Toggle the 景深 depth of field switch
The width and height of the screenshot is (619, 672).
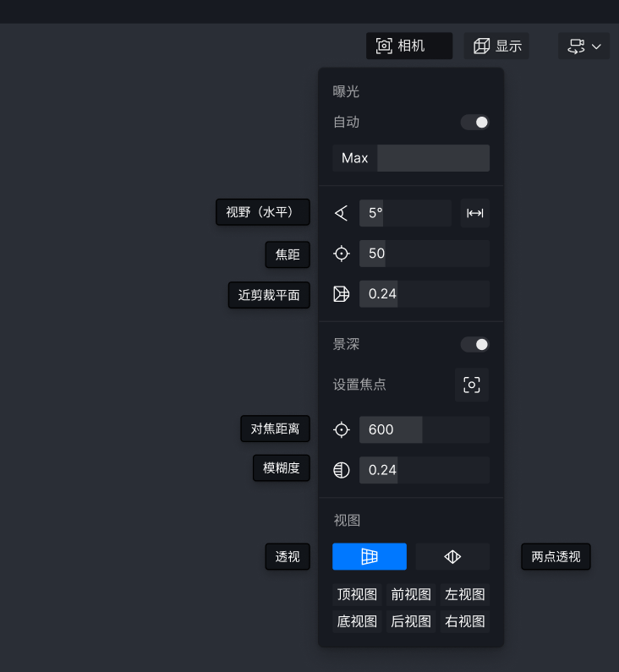click(475, 345)
